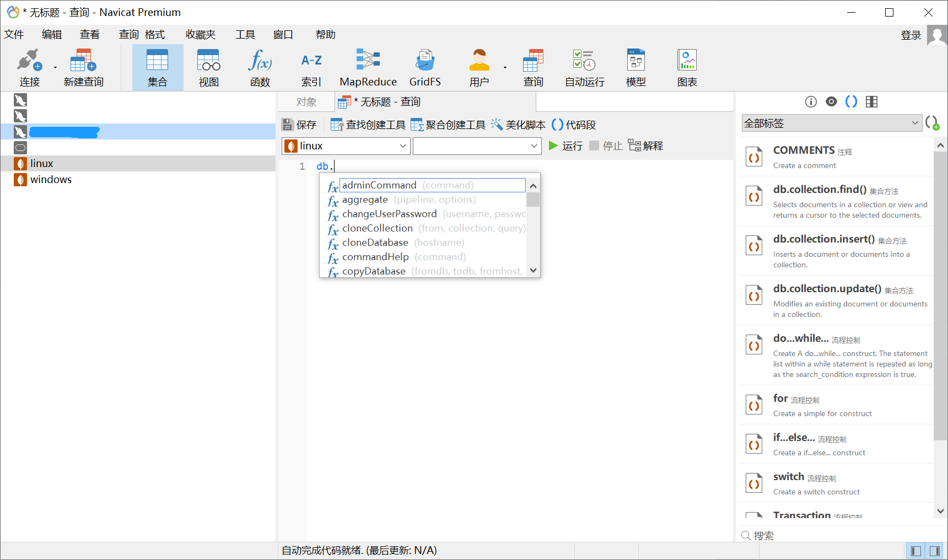The image size is (948, 560).
Task: Click snippet panel scroll-up arrow
Action: 940,145
